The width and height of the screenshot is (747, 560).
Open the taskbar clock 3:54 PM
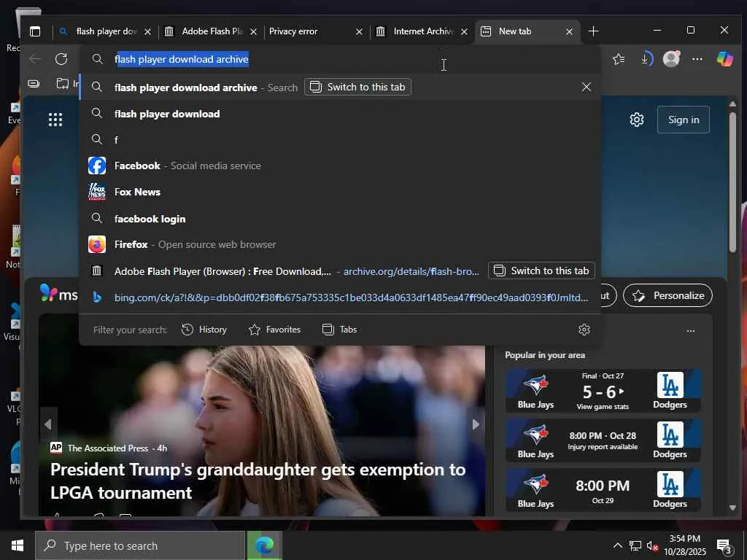coord(685,545)
